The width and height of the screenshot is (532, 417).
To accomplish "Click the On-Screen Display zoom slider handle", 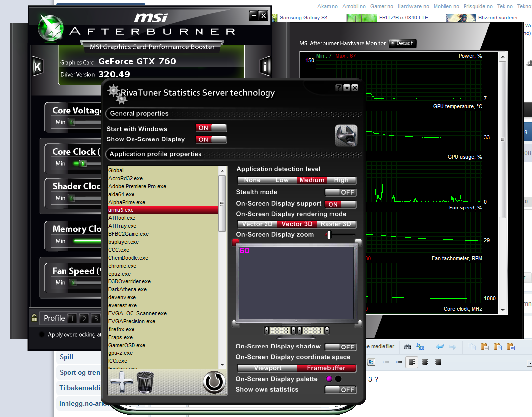I will 329,235.
